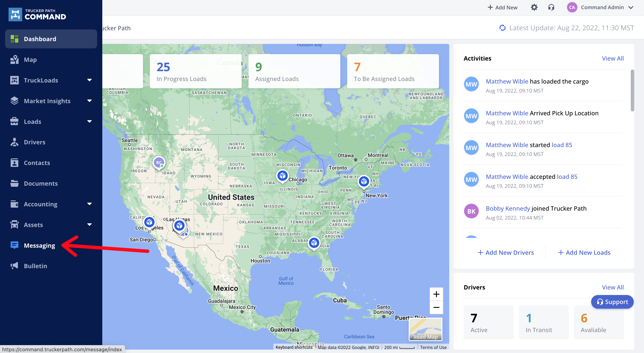Click the Bulletin megaphone icon
644x353 pixels.
click(x=14, y=266)
